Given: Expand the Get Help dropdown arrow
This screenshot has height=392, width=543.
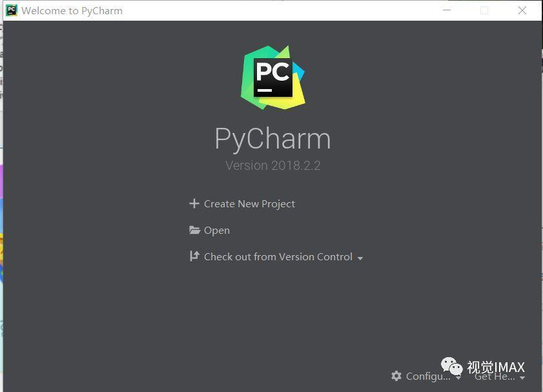Looking at the screenshot, I should pos(522,378).
